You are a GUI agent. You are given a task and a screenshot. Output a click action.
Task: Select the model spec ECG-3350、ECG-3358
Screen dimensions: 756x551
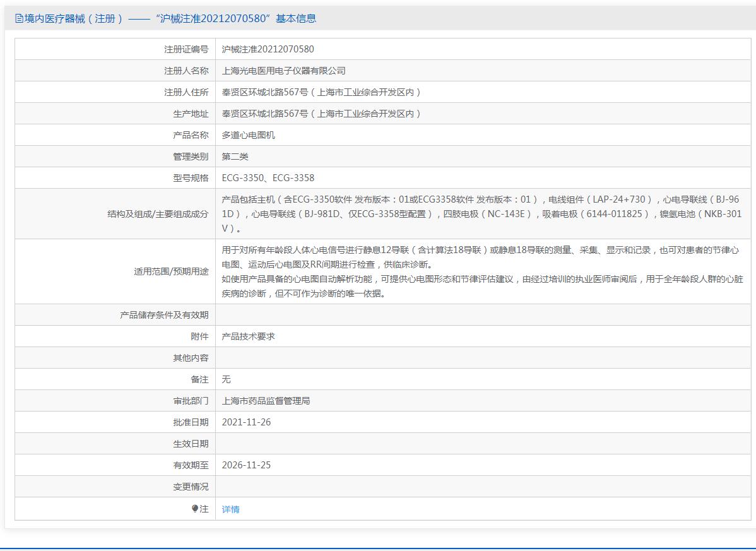[268, 178]
